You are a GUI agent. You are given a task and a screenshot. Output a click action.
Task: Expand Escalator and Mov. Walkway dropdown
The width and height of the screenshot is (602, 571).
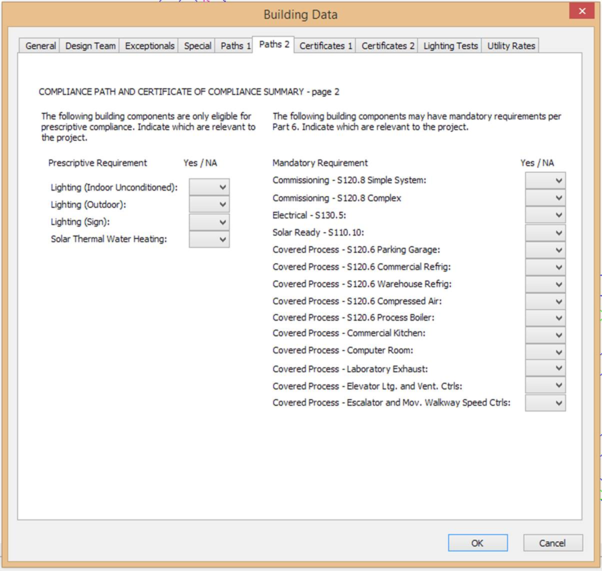pyautogui.click(x=545, y=403)
